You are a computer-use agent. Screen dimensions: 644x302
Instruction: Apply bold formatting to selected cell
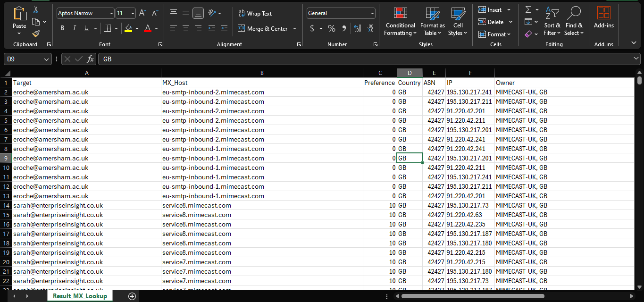[x=62, y=28]
